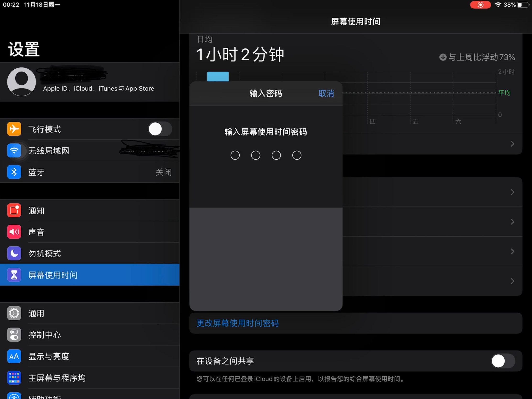532x399 pixels.
Task: Tap the Change Screen Time Passcode link
Action: pos(237,323)
